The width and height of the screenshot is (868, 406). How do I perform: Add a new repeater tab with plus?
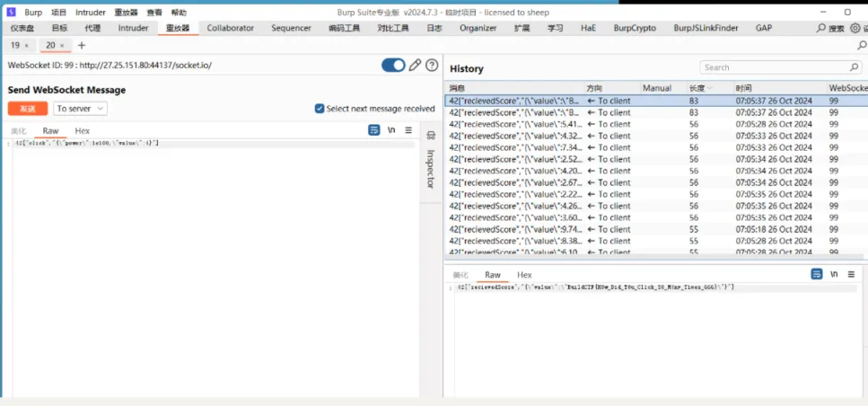(82, 46)
